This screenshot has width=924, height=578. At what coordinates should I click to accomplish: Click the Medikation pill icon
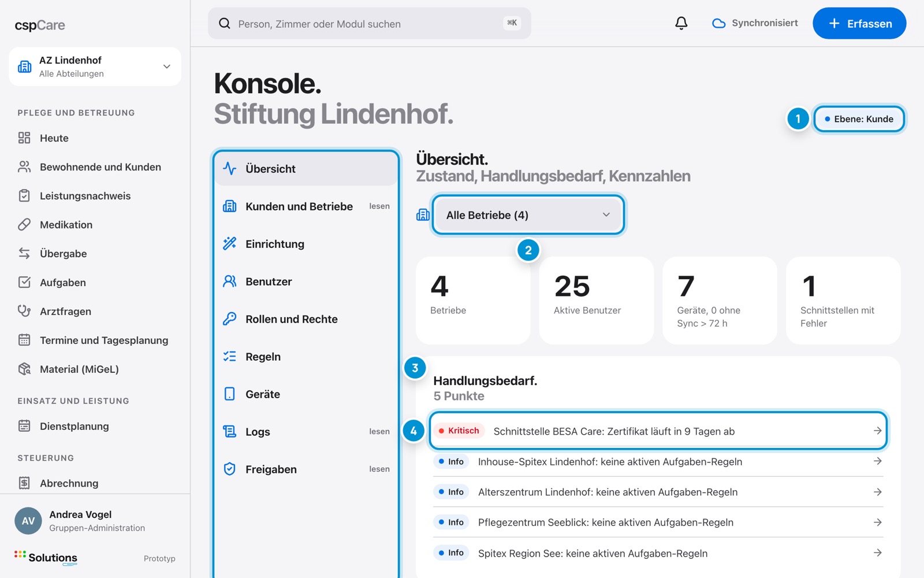[24, 224]
